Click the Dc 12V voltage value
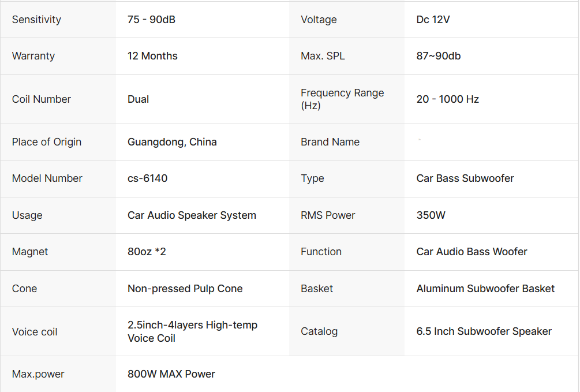Image resolution: width=580 pixels, height=392 pixels. pyautogui.click(x=433, y=20)
